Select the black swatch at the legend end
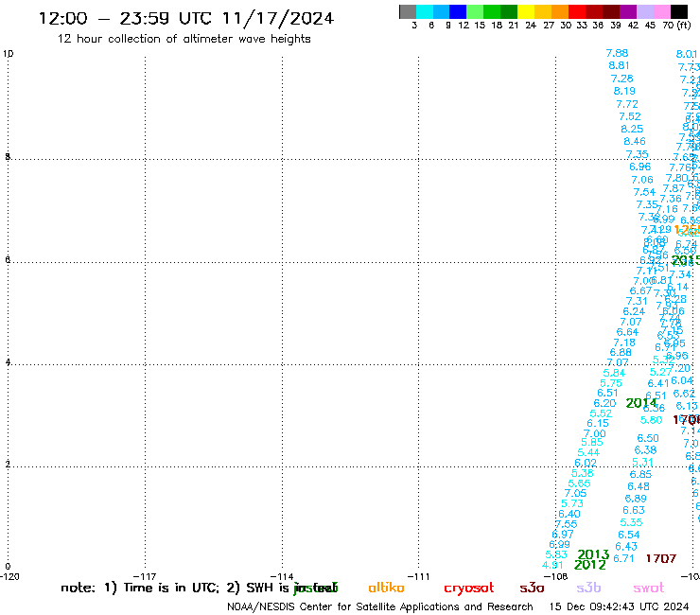Viewport: 700px width, 615px height. [678, 11]
